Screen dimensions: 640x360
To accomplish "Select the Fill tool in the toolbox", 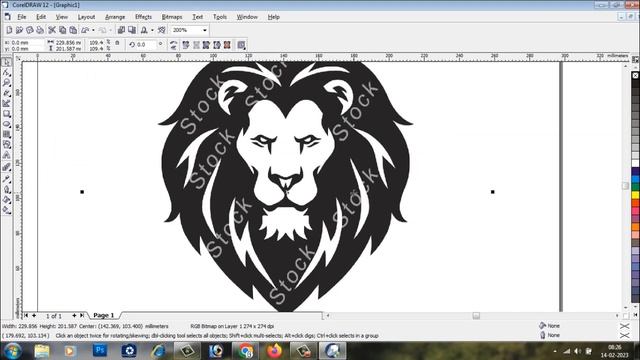I will pyautogui.click(x=7, y=200).
